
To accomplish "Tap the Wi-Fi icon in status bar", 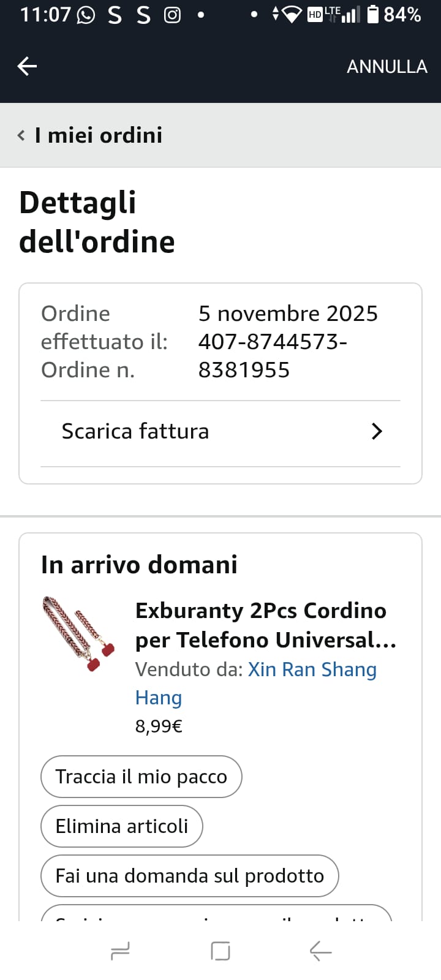I will (x=292, y=15).
